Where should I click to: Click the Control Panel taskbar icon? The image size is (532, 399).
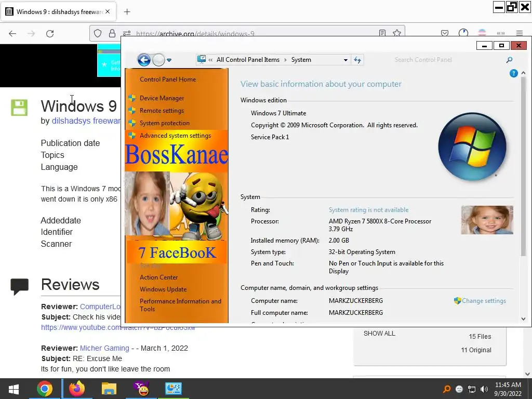pyautogui.click(x=174, y=389)
